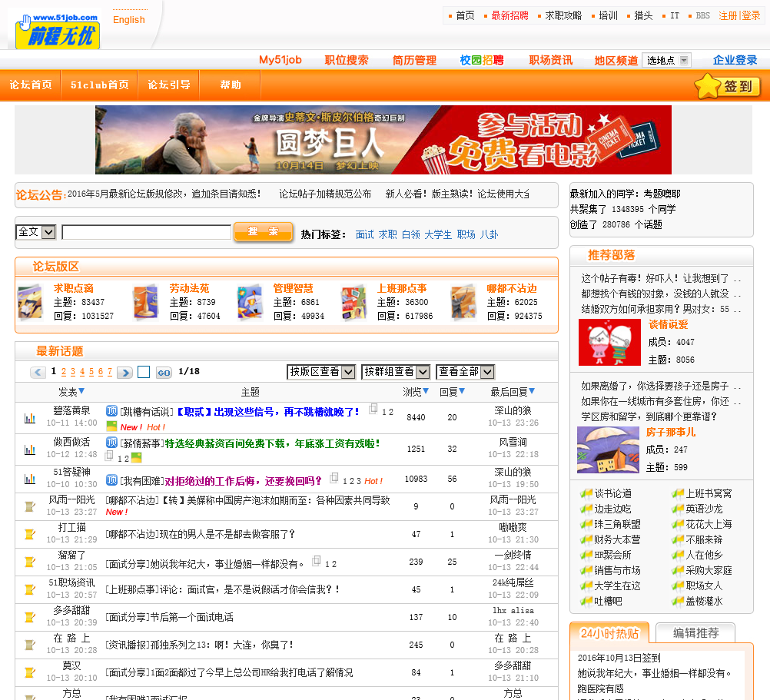
Task: Click the 签到 star check-in button
Action: click(728, 86)
